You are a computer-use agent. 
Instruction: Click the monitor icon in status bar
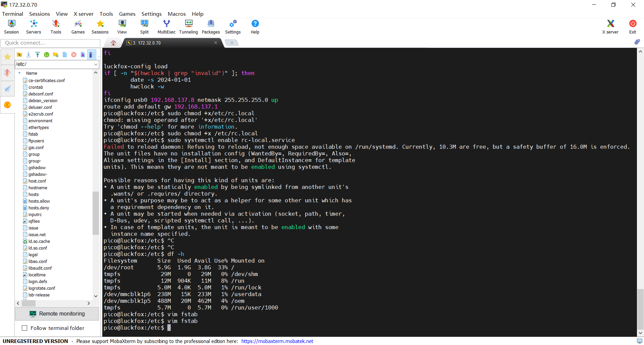(639, 341)
